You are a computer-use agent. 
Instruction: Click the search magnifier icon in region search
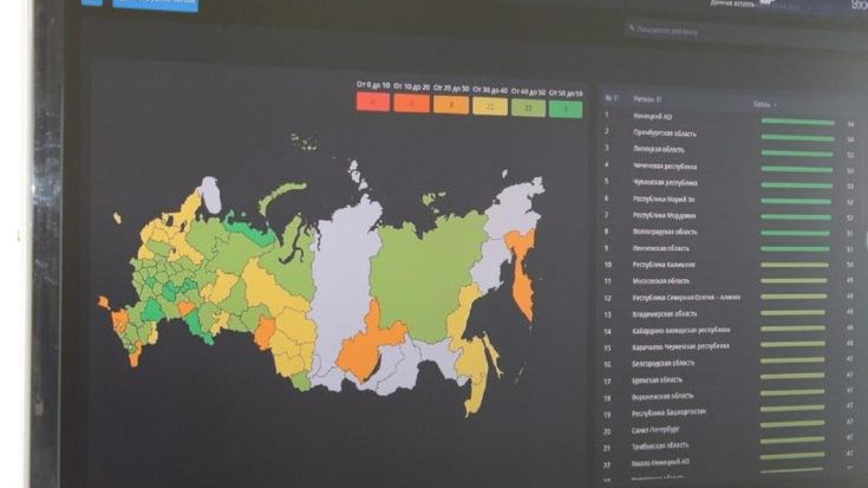[631, 28]
